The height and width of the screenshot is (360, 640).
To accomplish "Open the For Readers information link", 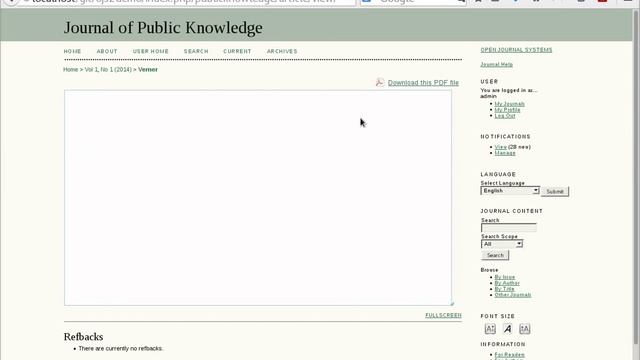I will [x=509, y=355].
